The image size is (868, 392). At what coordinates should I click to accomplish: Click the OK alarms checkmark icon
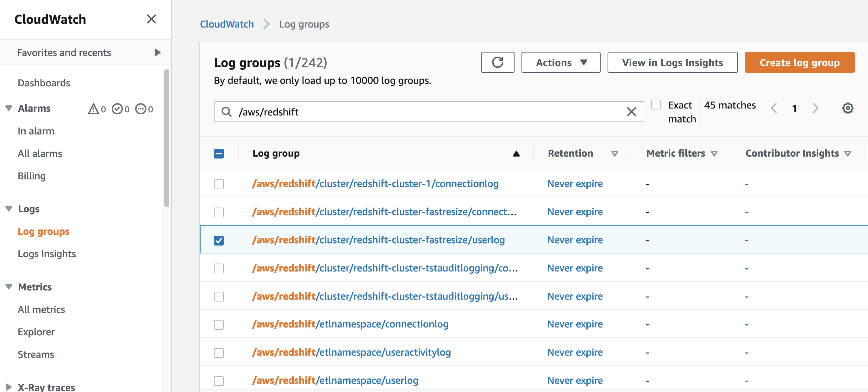tap(117, 109)
